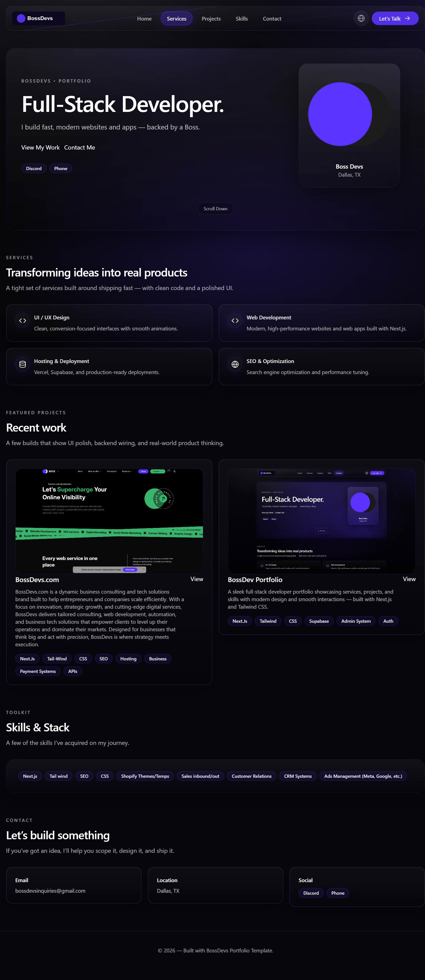Click the Discord pill in hero section

[x=34, y=169]
